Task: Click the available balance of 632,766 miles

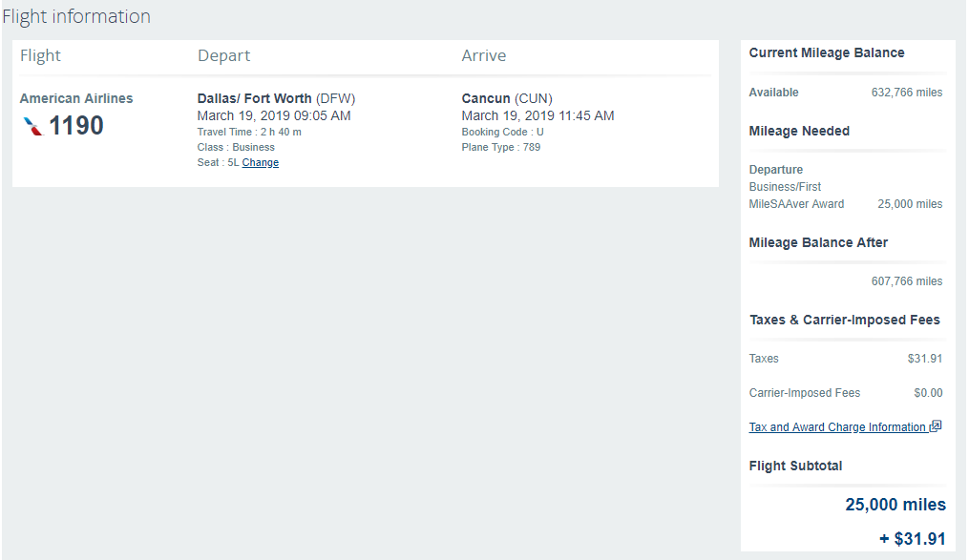Action: coord(906,93)
